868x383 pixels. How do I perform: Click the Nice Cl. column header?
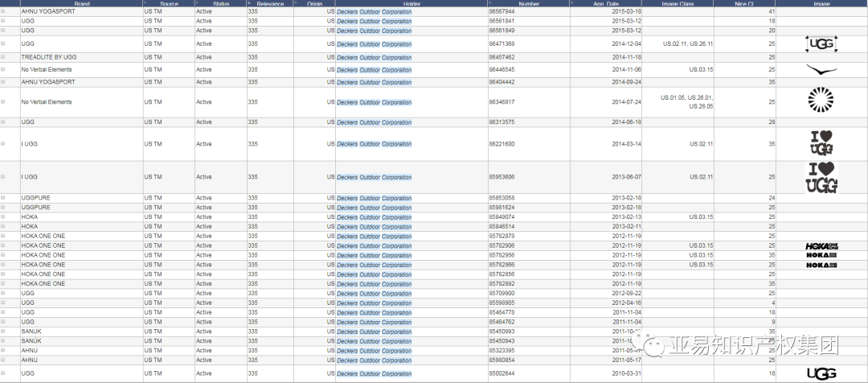(744, 3)
